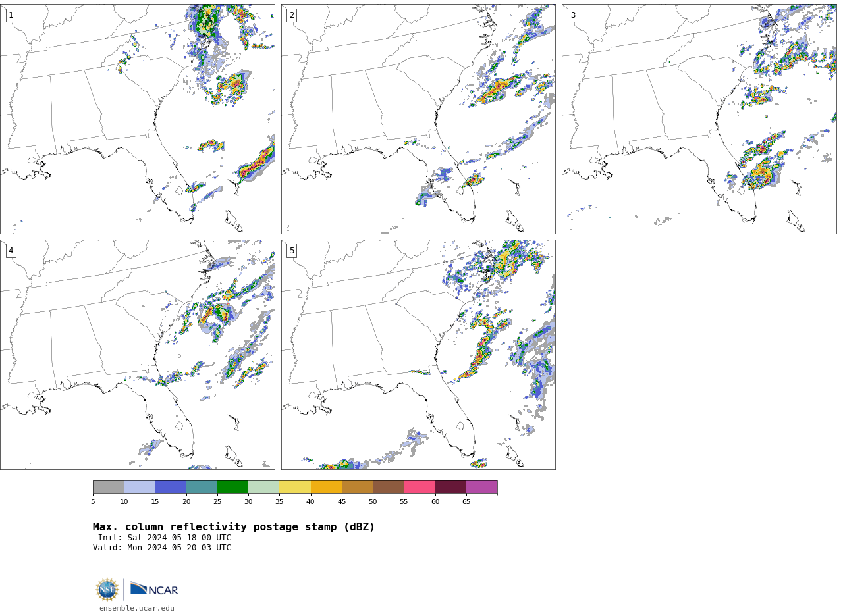The width and height of the screenshot is (843, 616).
Task: Click the pink 55-60 dBZ swatch
Action: pos(420,487)
